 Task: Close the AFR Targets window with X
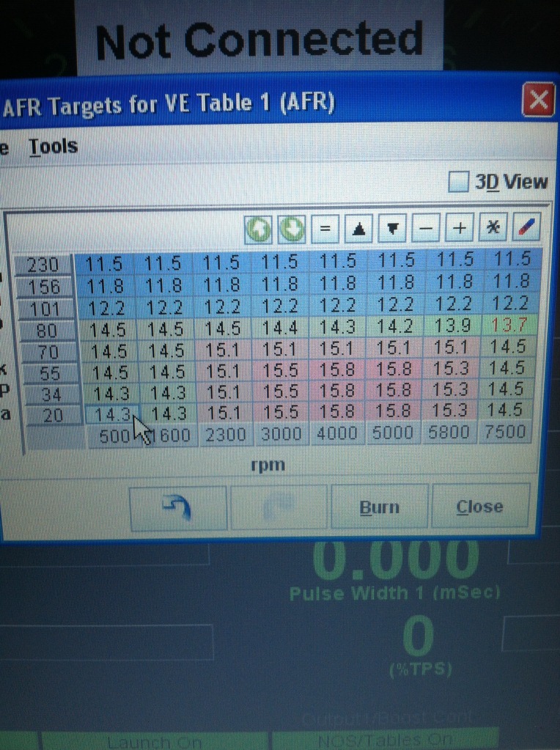(539, 100)
